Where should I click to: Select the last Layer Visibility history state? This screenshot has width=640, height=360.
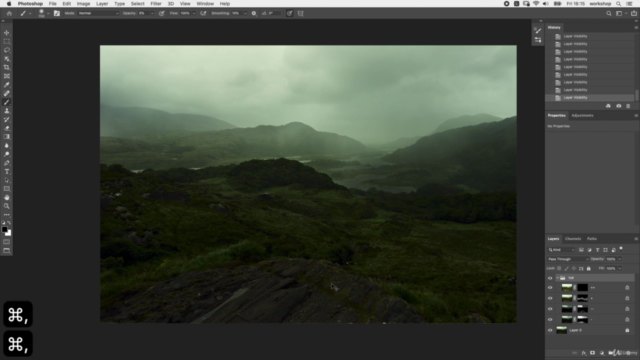pos(590,98)
